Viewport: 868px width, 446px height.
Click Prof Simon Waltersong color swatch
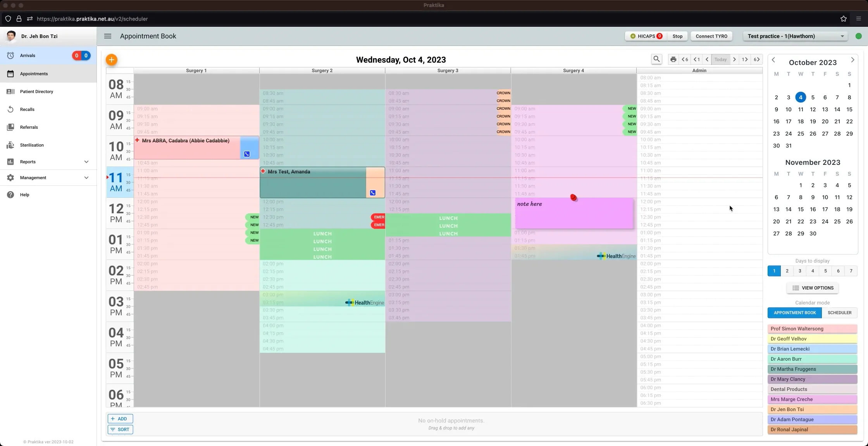[812, 329]
